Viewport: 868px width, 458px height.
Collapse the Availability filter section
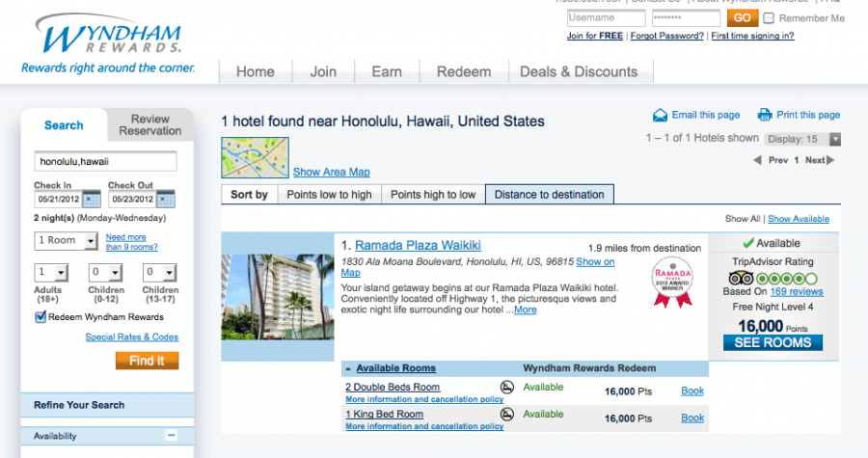(x=171, y=435)
